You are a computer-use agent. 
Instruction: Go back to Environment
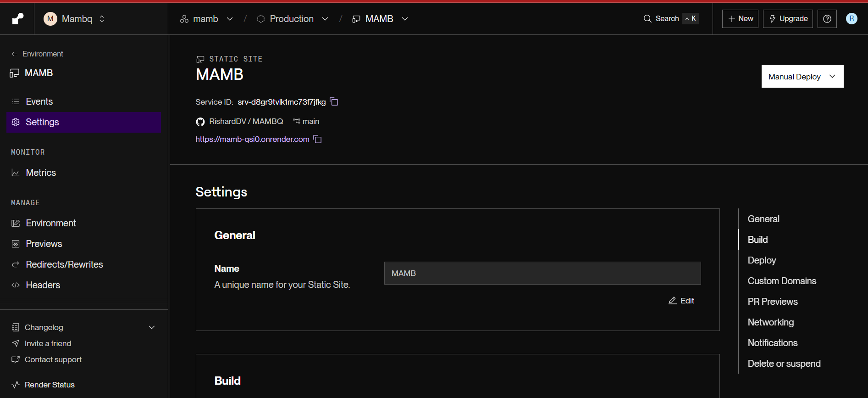(x=37, y=54)
